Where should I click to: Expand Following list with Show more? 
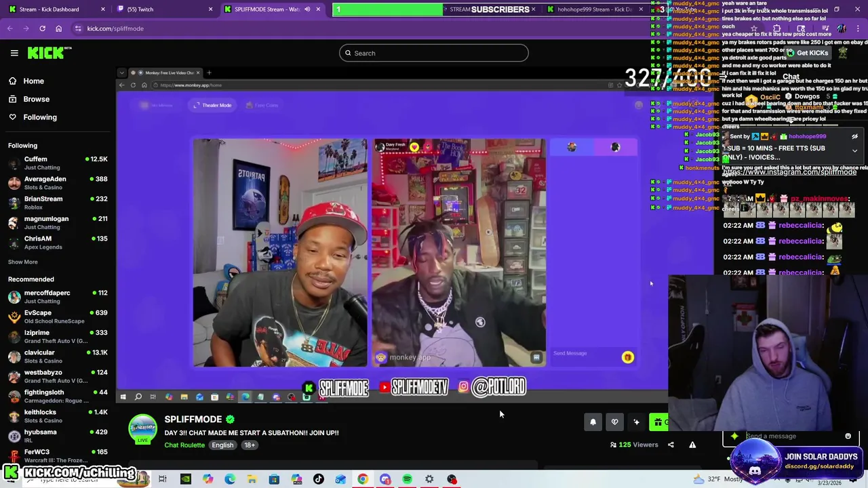tap(23, 262)
